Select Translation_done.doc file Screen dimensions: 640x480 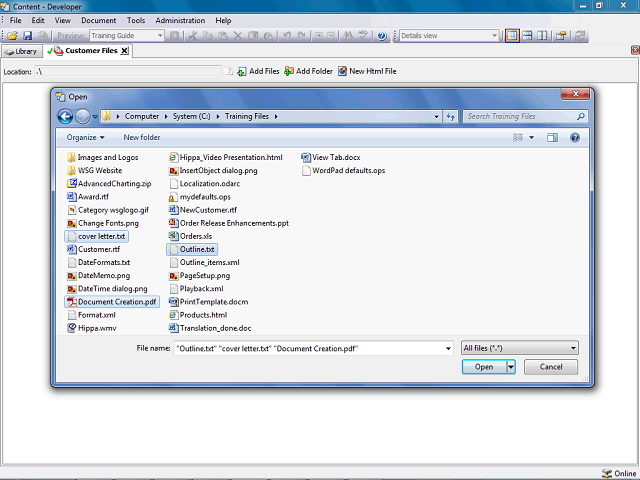point(210,328)
